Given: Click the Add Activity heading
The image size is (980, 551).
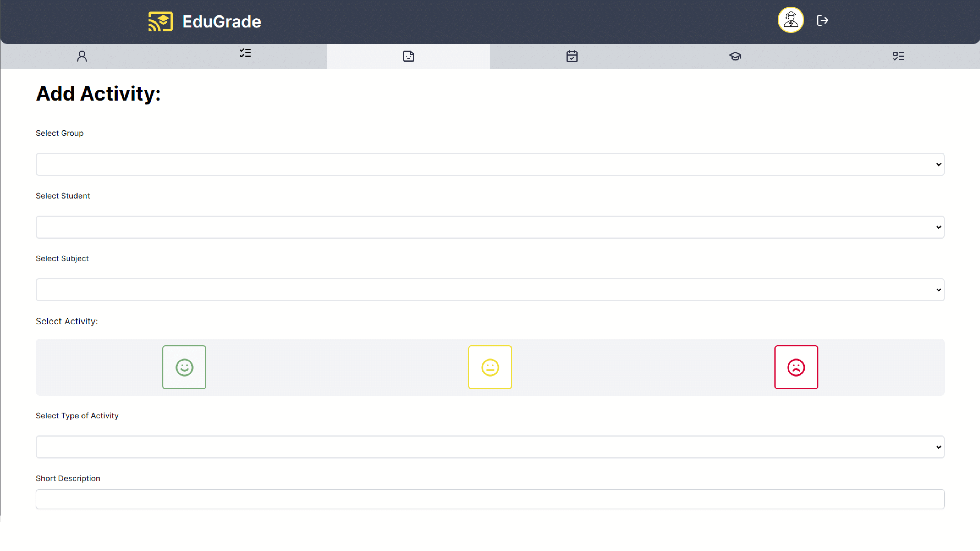Looking at the screenshot, I should (x=98, y=94).
